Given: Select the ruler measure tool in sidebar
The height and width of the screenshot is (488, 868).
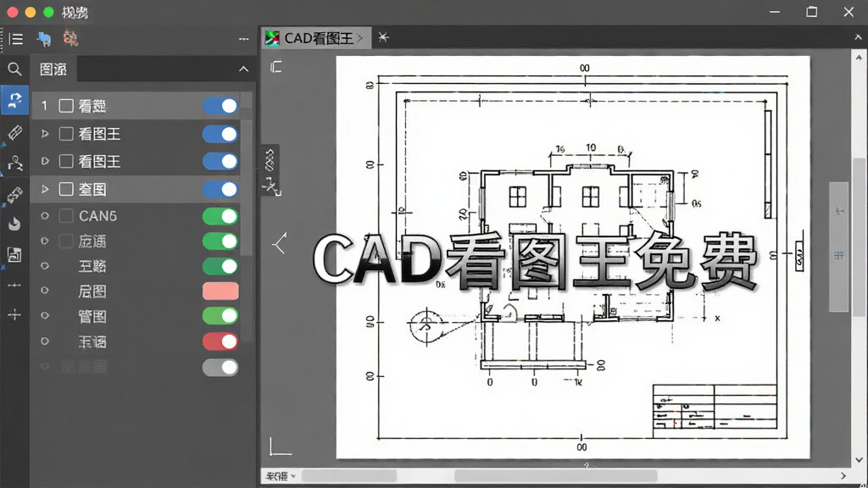Looking at the screenshot, I should [x=15, y=131].
